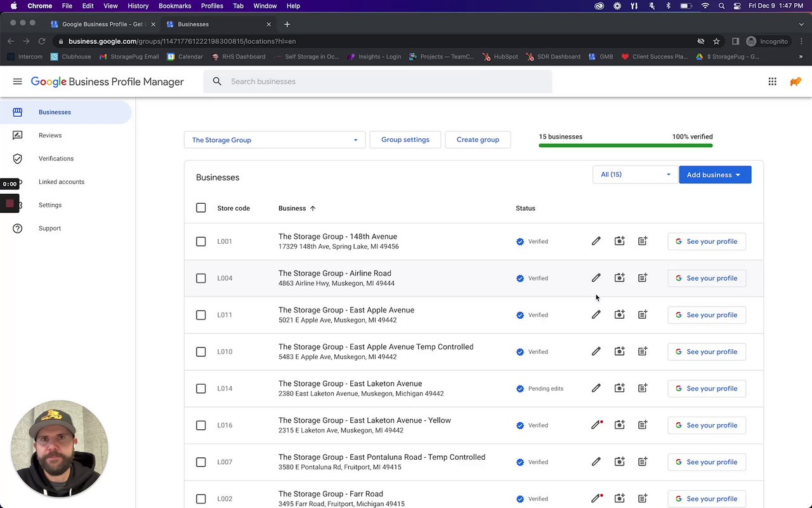812x508 pixels.
Task: Check the L007 East Pontaluna Road row
Action: click(x=201, y=462)
